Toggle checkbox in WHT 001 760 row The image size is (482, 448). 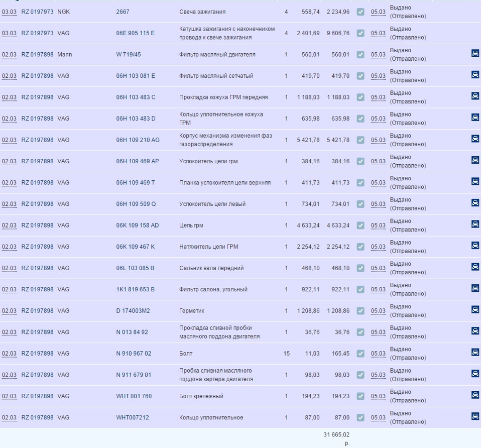[x=360, y=396]
